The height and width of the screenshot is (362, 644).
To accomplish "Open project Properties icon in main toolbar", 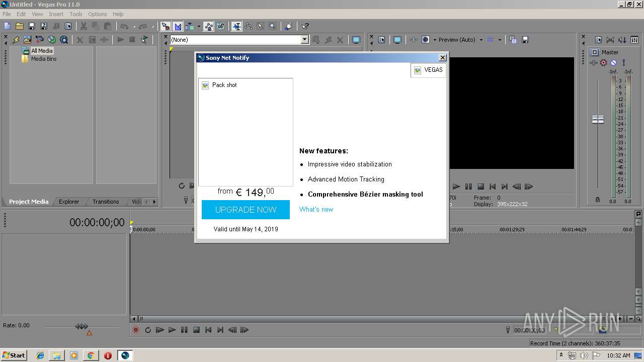I will pos(68,26).
